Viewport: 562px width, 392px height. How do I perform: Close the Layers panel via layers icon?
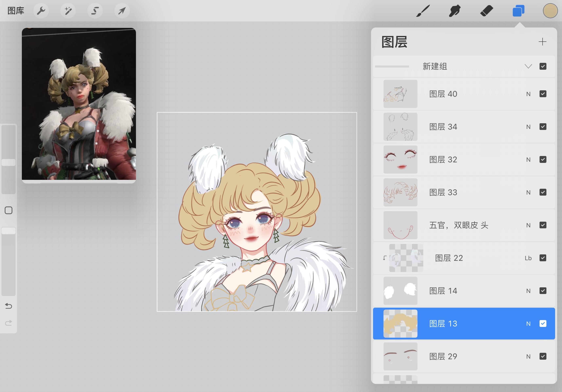[519, 11]
